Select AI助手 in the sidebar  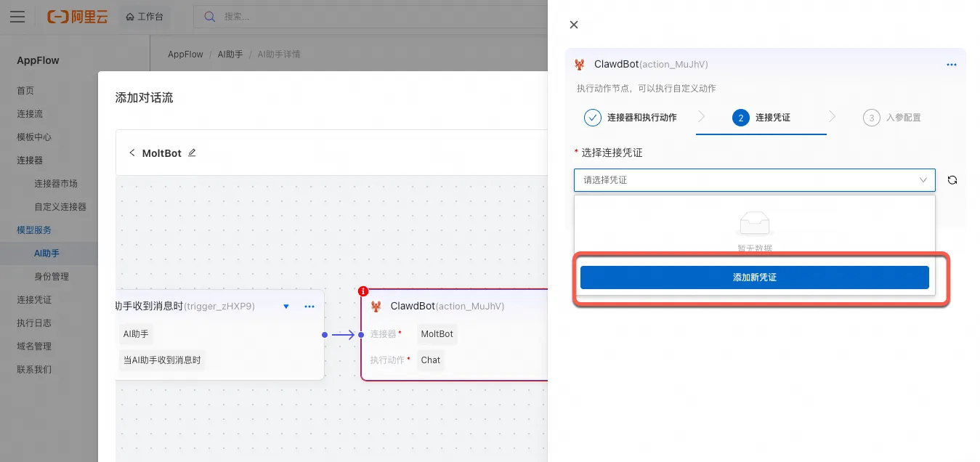tap(49, 254)
